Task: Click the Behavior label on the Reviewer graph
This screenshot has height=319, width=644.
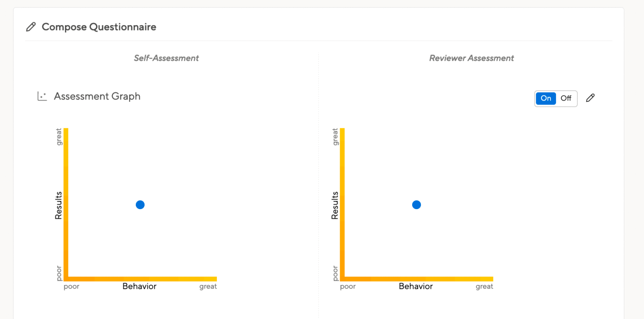Action: point(415,286)
